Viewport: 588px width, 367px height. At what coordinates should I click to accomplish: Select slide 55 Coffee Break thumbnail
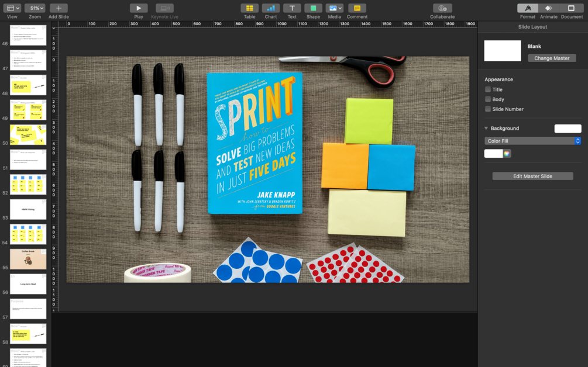pyautogui.click(x=28, y=259)
